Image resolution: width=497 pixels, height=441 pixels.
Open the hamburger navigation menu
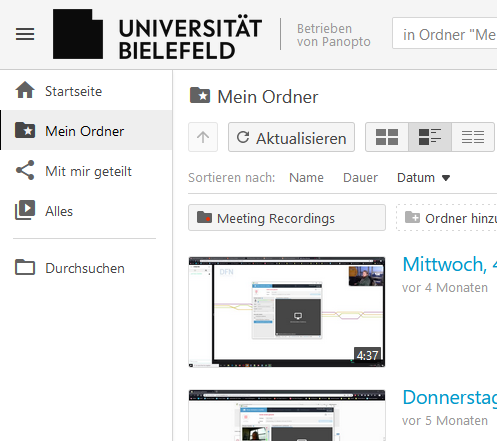[x=25, y=34]
